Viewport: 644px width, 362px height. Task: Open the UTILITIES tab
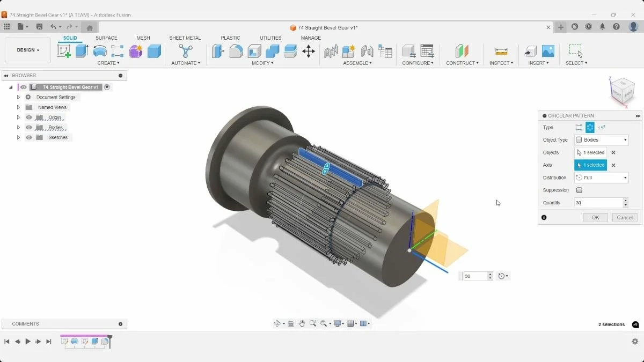(x=270, y=38)
